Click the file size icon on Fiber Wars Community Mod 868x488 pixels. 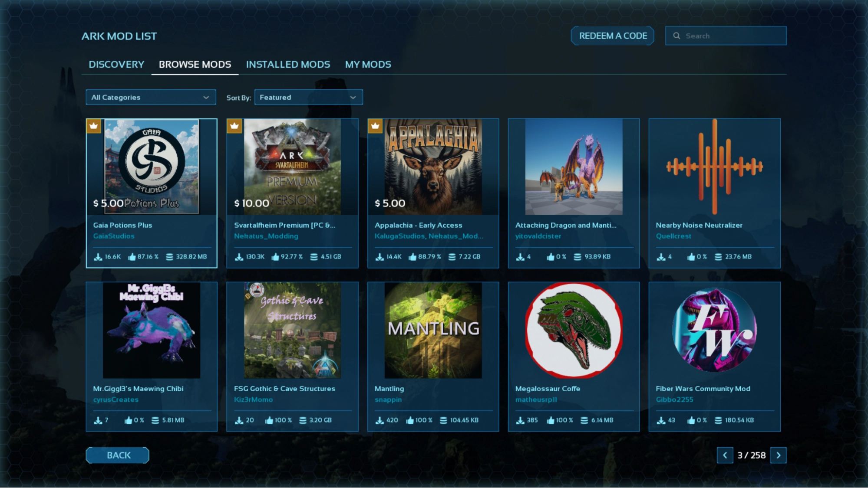click(718, 420)
